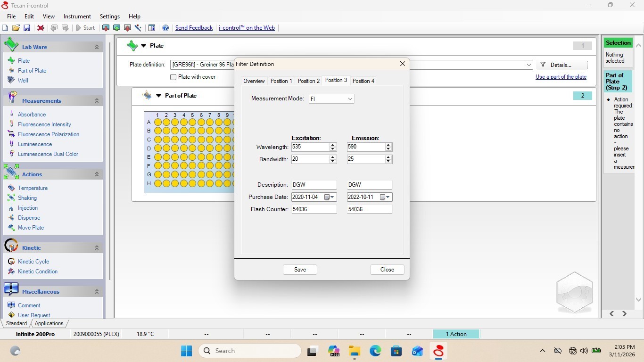Image resolution: width=644 pixels, height=362 pixels.
Task: Open Microsoft Edge from the taskbar
Action: [x=375, y=351]
